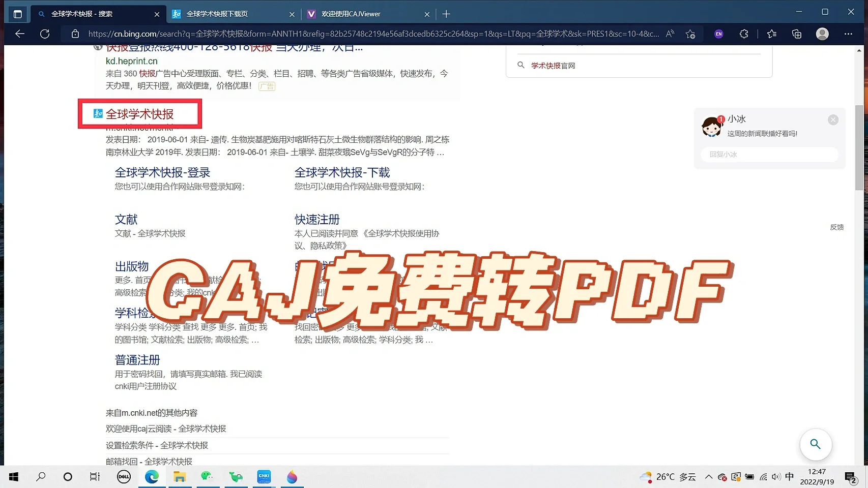This screenshot has height=488, width=868.
Task: Open the green bird app in taskbar
Action: (x=236, y=477)
